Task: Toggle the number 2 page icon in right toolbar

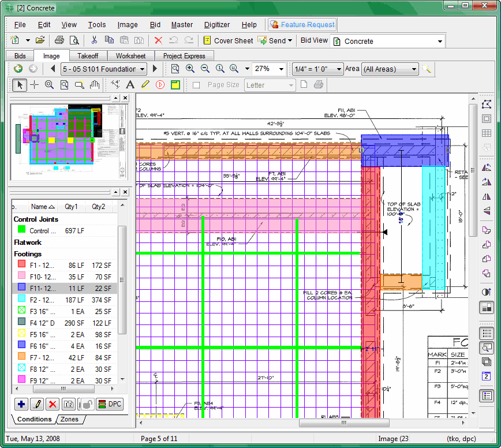Action: [x=487, y=376]
